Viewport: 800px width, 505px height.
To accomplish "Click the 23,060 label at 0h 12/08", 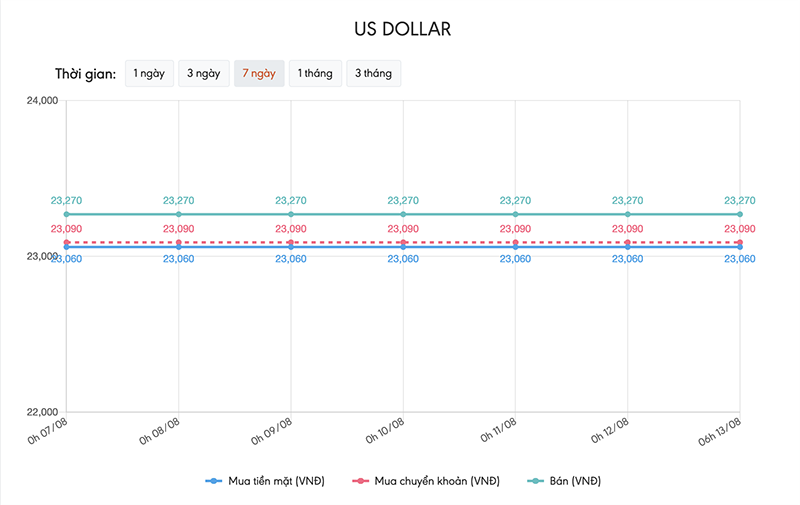I will click(628, 259).
